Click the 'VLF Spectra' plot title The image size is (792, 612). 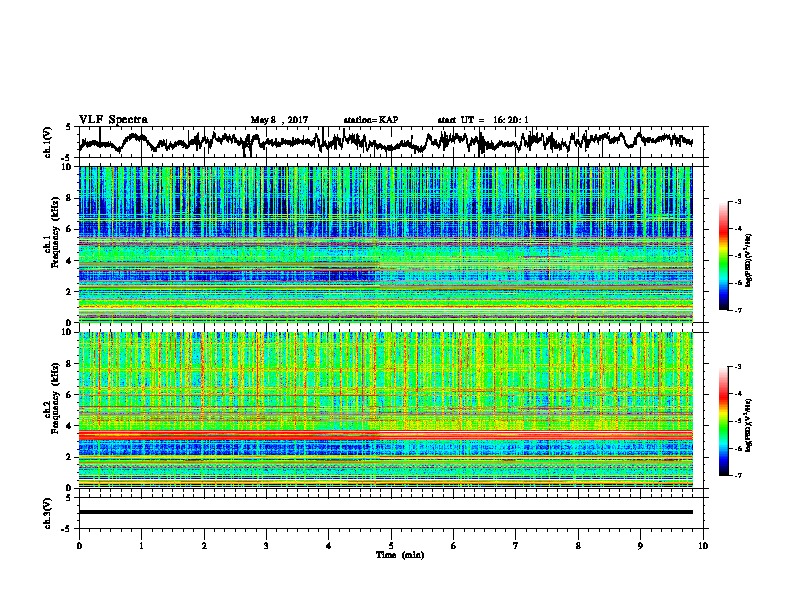tap(113, 119)
